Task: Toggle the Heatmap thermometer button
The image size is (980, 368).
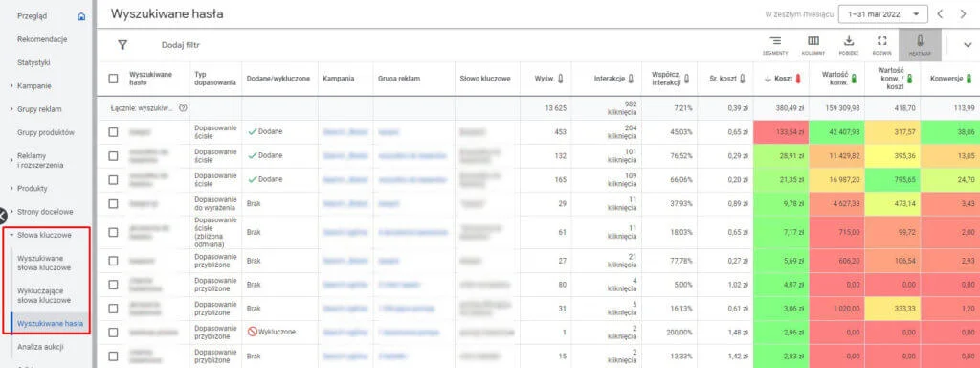Action: (x=920, y=45)
